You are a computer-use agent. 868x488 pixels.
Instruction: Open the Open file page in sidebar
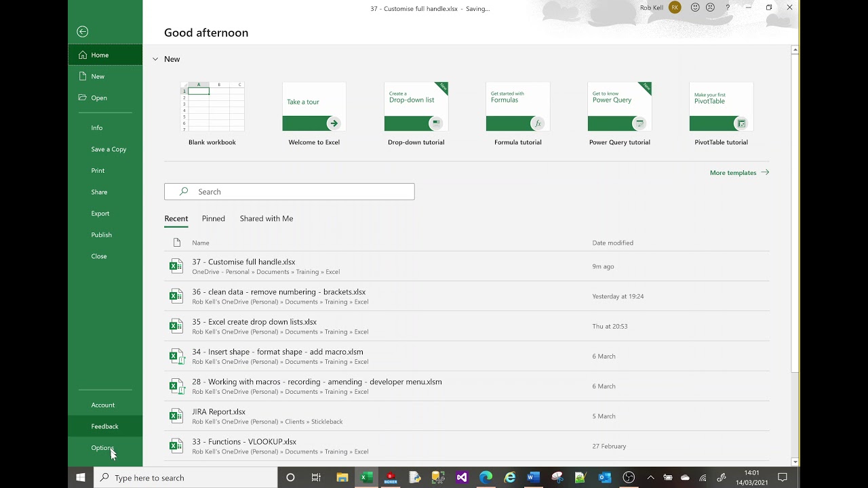point(105,98)
